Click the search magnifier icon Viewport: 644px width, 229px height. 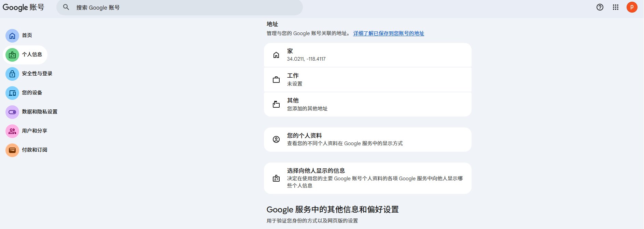66,7
